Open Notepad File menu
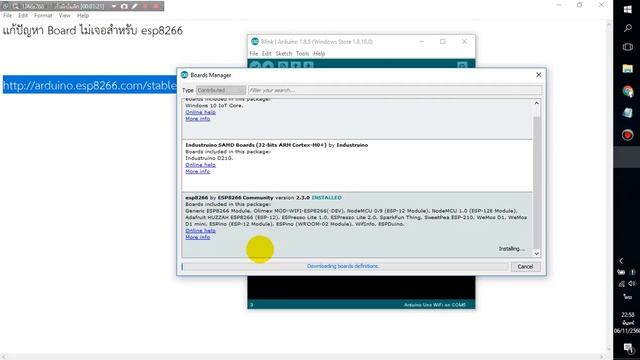Screen dimensions: 640x360 (7, 16)
